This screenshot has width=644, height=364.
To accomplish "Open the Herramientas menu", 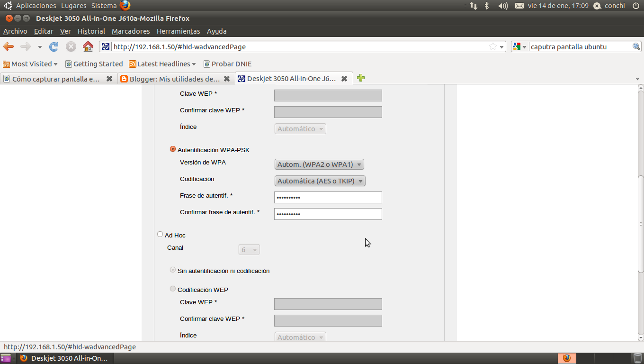I will pyautogui.click(x=179, y=31).
